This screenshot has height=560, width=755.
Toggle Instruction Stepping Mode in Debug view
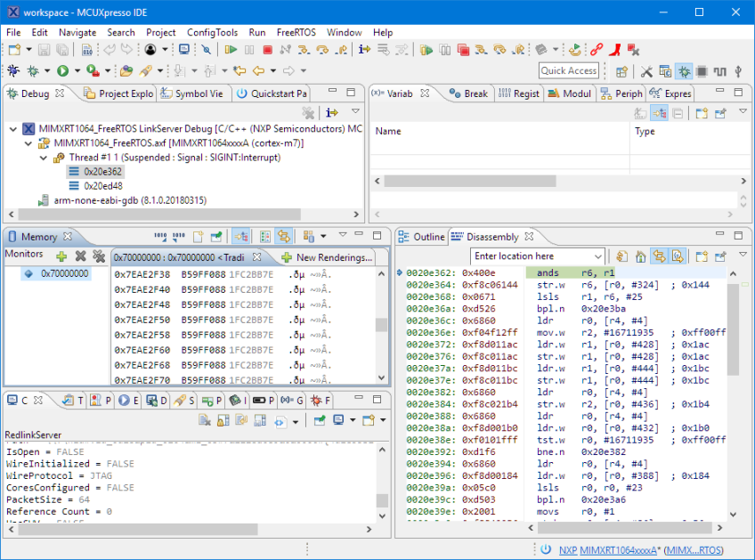(x=332, y=112)
